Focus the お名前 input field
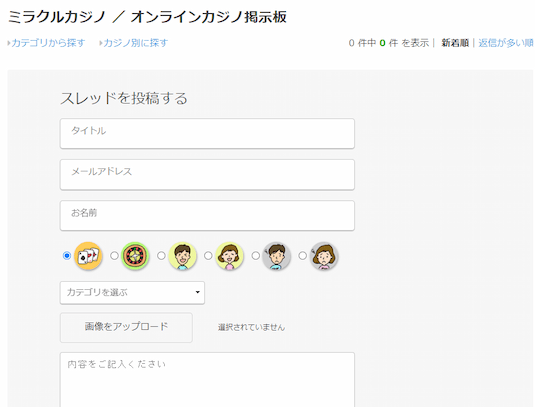 click(x=207, y=216)
